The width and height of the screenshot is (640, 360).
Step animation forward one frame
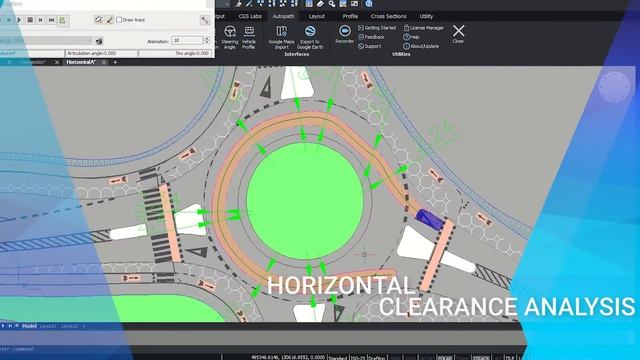(40, 20)
